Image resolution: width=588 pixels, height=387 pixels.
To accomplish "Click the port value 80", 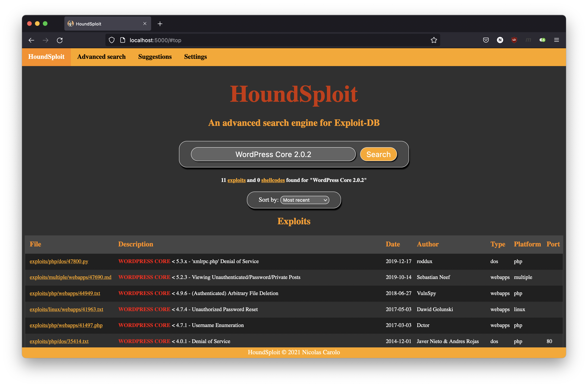I will pyautogui.click(x=549, y=341).
